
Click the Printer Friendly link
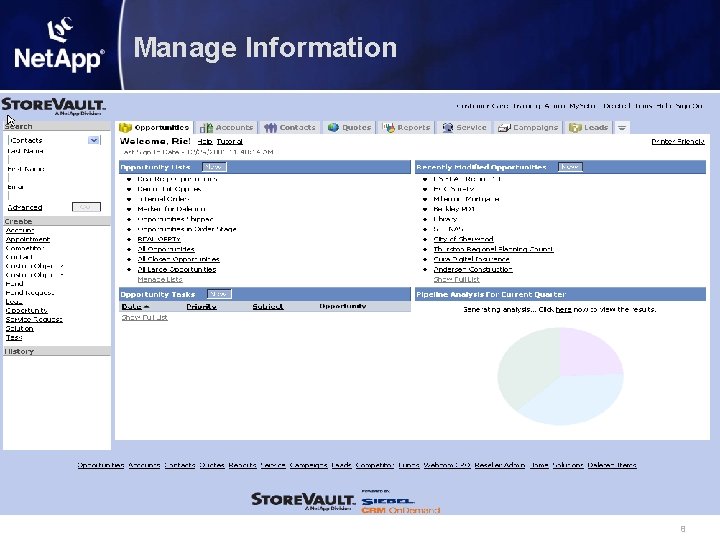[678, 141]
